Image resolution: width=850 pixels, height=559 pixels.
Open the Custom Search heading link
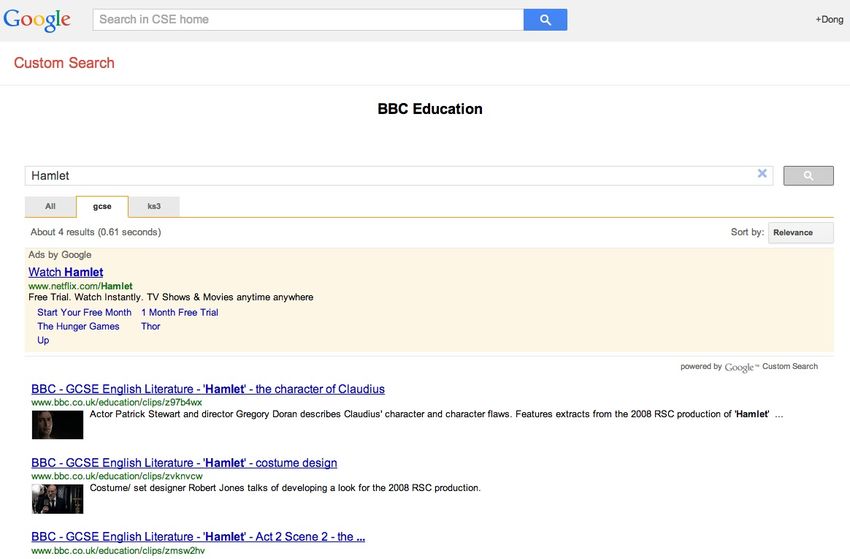point(64,63)
